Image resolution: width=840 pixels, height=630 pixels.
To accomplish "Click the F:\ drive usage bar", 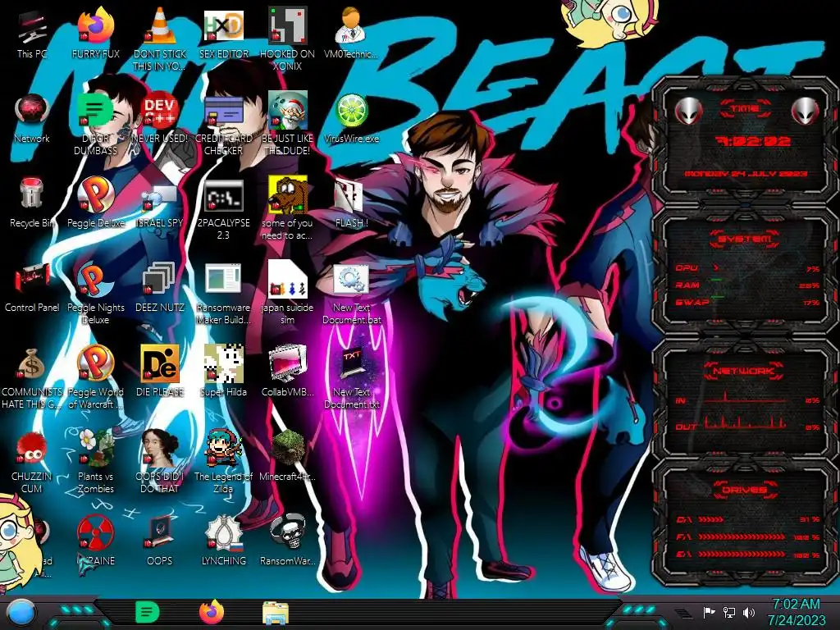I will click(x=748, y=536).
